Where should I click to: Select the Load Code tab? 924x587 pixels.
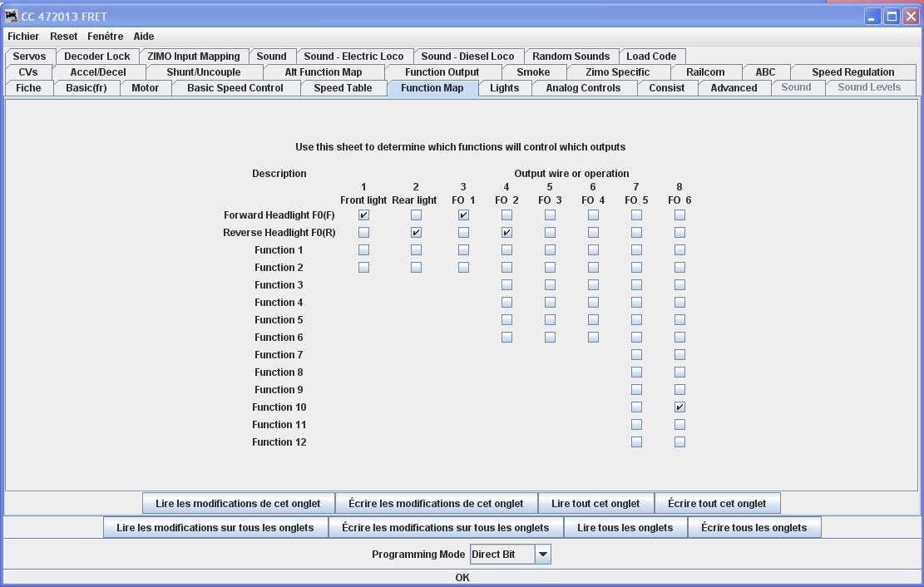[651, 56]
